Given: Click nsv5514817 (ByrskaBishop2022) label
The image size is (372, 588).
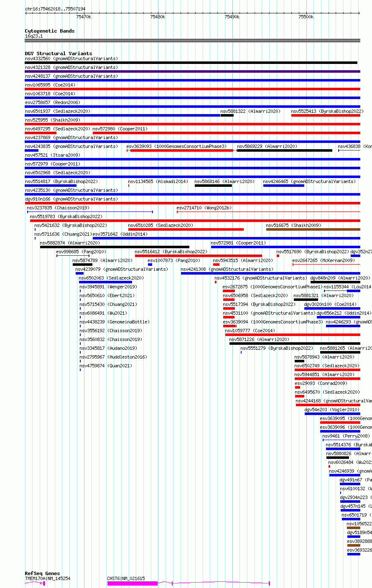Looking at the screenshot, I should [61, 181].
